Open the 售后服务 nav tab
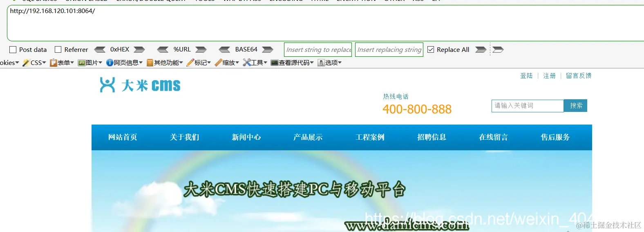The image size is (644, 232). (x=555, y=137)
